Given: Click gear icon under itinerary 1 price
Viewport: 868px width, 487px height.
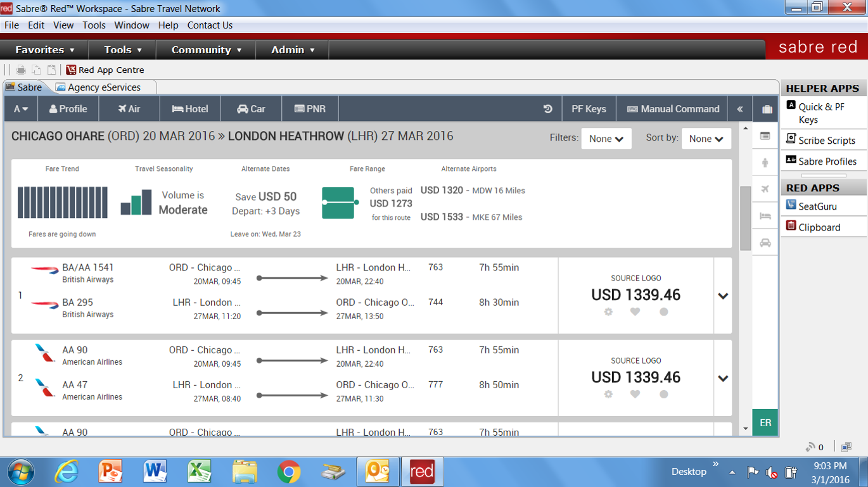Looking at the screenshot, I should (608, 312).
